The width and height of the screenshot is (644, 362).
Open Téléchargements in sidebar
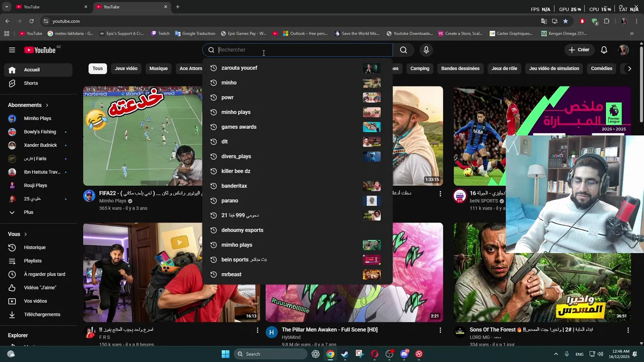[x=39, y=314]
